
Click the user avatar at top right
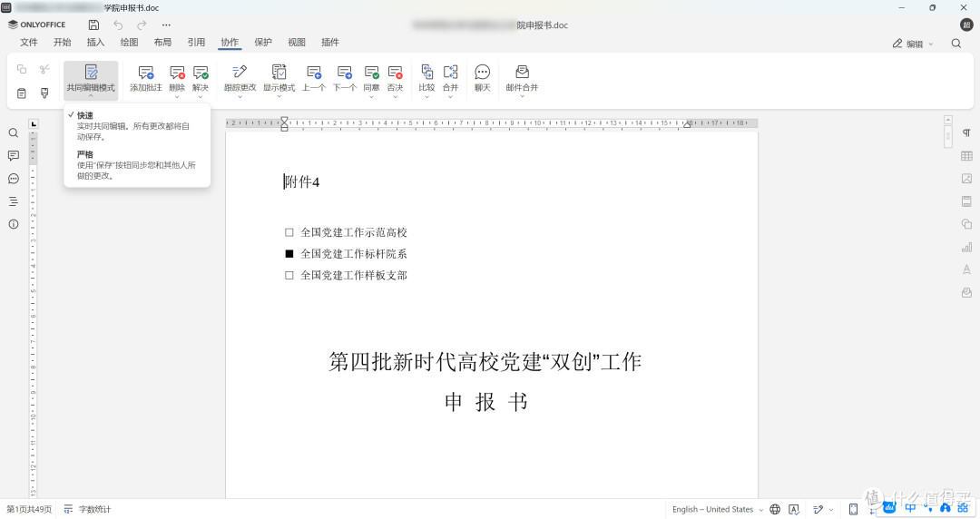coord(966,25)
